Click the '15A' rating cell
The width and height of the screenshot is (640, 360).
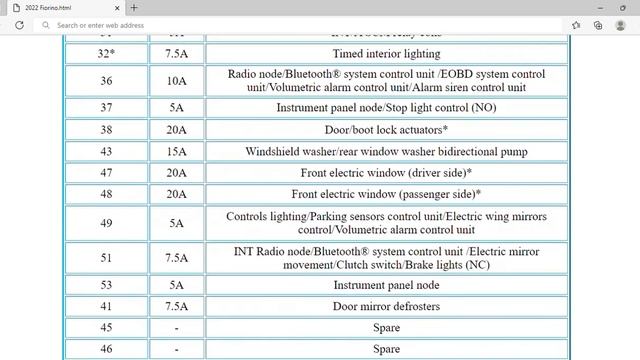[x=176, y=151]
